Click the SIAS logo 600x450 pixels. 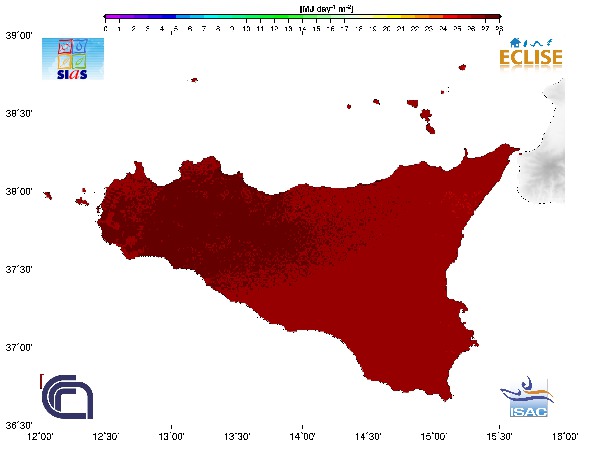(x=73, y=59)
